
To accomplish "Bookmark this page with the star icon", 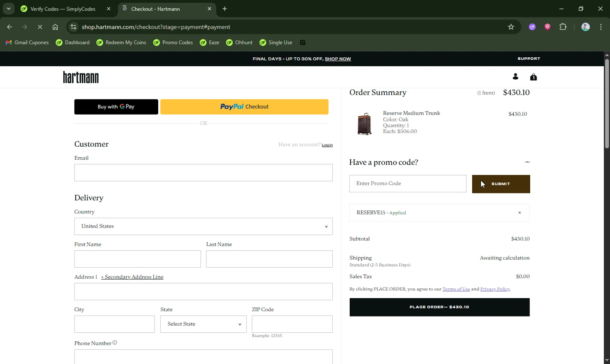I will [x=511, y=27].
